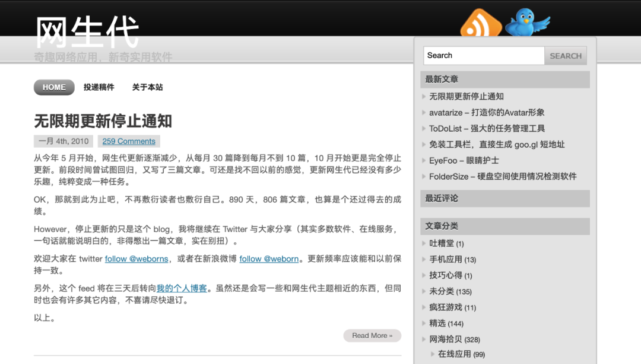Open the 259 Comments link

point(129,141)
